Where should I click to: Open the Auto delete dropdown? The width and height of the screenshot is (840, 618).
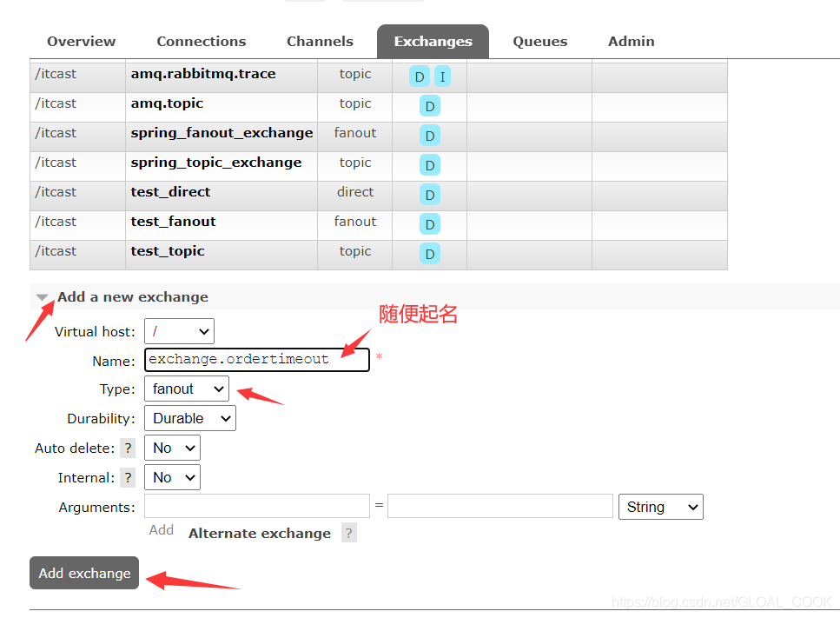(172, 448)
